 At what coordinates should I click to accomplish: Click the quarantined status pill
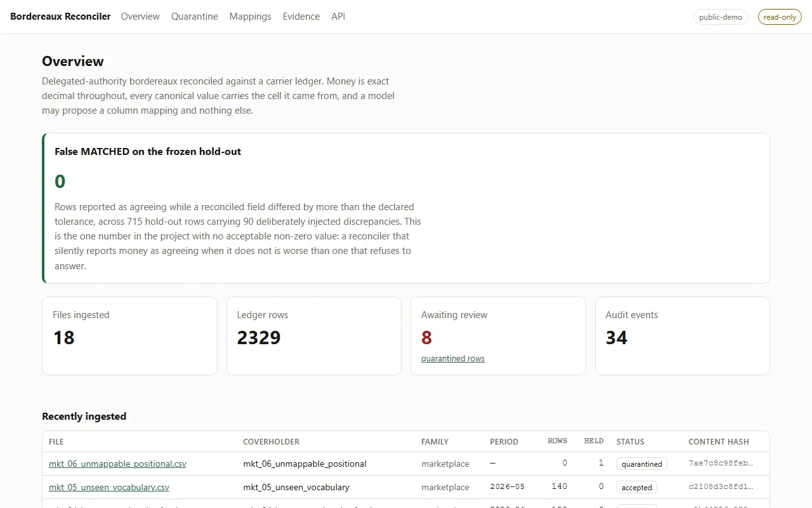pos(642,464)
